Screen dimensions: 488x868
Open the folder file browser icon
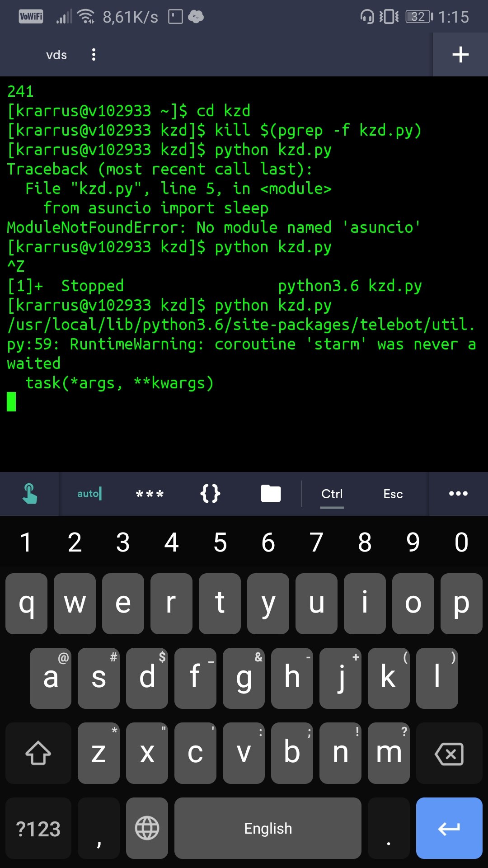pyautogui.click(x=271, y=494)
